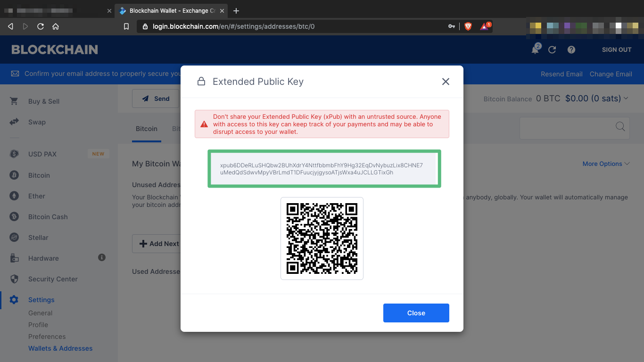Close the Extended Public Key dialog with X
This screenshot has width=644, height=362.
coord(446,82)
